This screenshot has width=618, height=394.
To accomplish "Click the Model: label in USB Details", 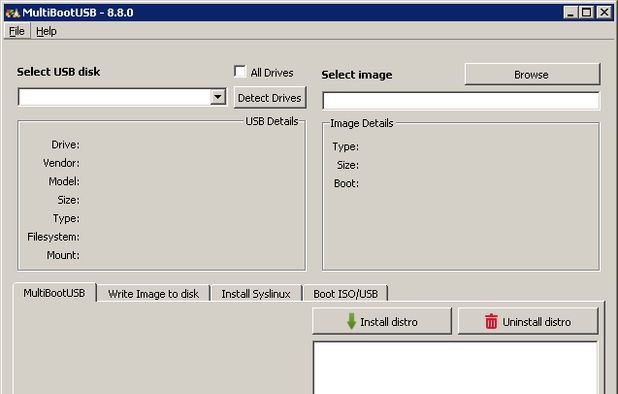I will [64, 181].
